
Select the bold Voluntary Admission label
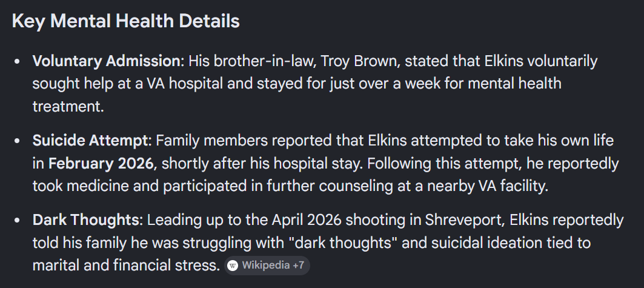[x=107, y=61]
